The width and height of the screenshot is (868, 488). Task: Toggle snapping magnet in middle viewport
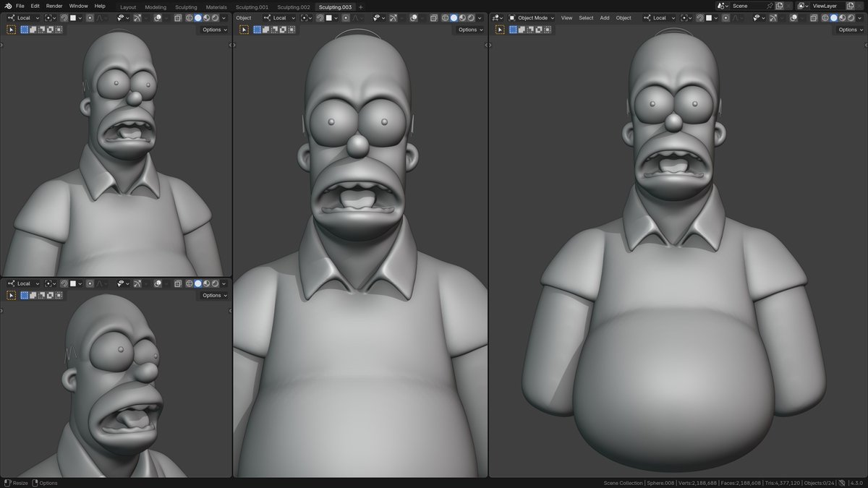[x=320, y=17]
